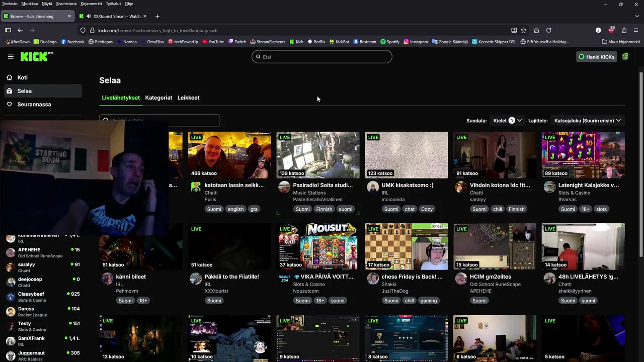644x362 pixels.
Task: Open Pasiradio stream thumbnail
Action: pyautogui.click(x=318, y=155)
